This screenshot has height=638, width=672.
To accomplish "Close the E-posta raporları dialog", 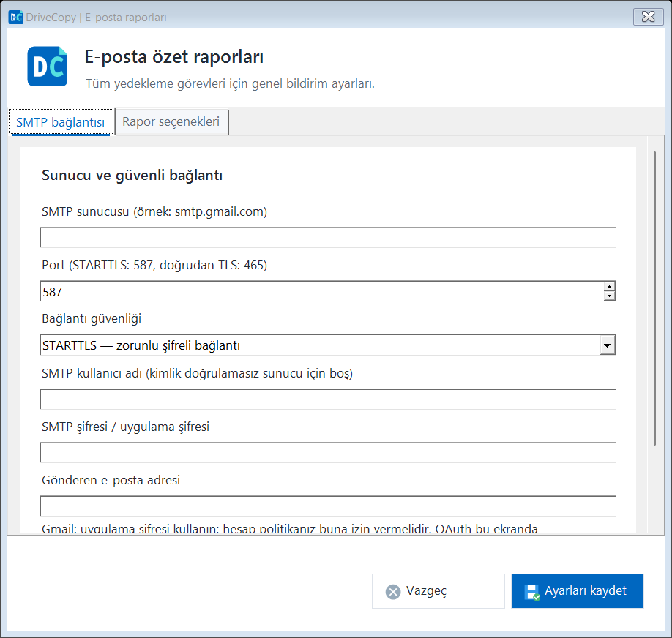I will click(648, 17).
